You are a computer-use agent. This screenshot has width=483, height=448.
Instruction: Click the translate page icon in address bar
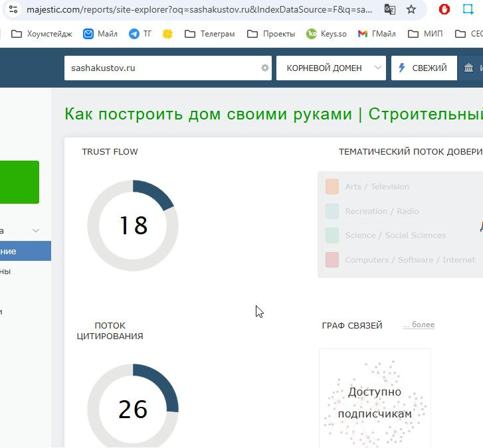pos(389,10)
